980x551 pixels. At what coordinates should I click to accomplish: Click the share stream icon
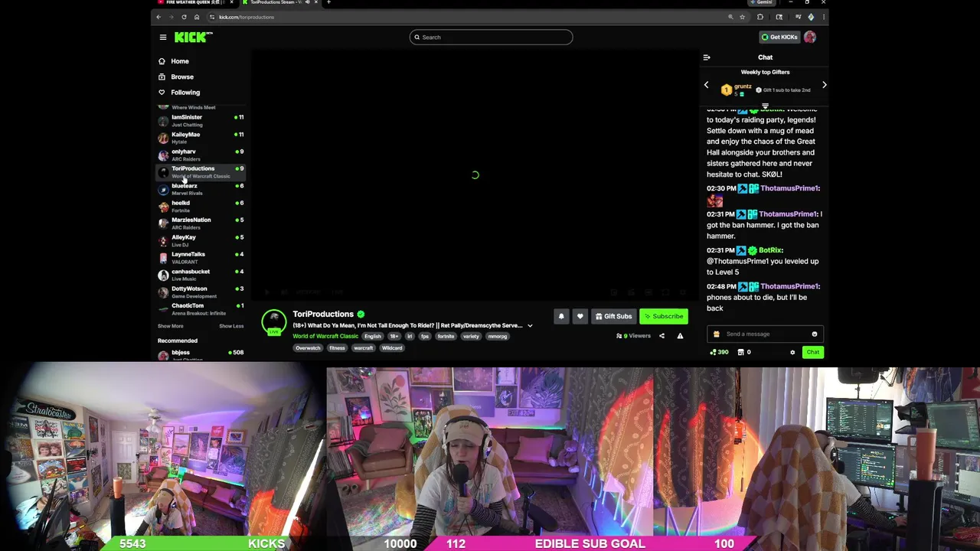pos(661,336)
